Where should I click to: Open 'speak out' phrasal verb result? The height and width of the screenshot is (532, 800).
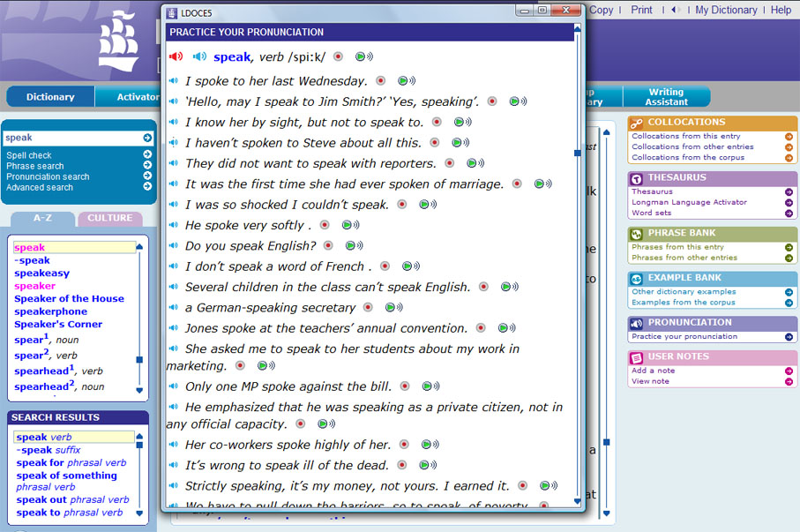[x=72, y=499]
